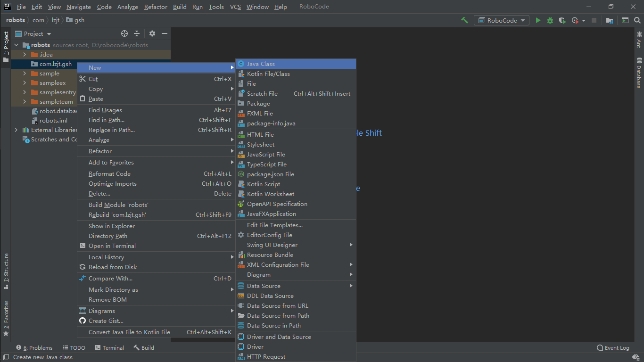644x362 pixels.
Task: Create a new Package
Action: pyautogui.click(x=296, y=103)
